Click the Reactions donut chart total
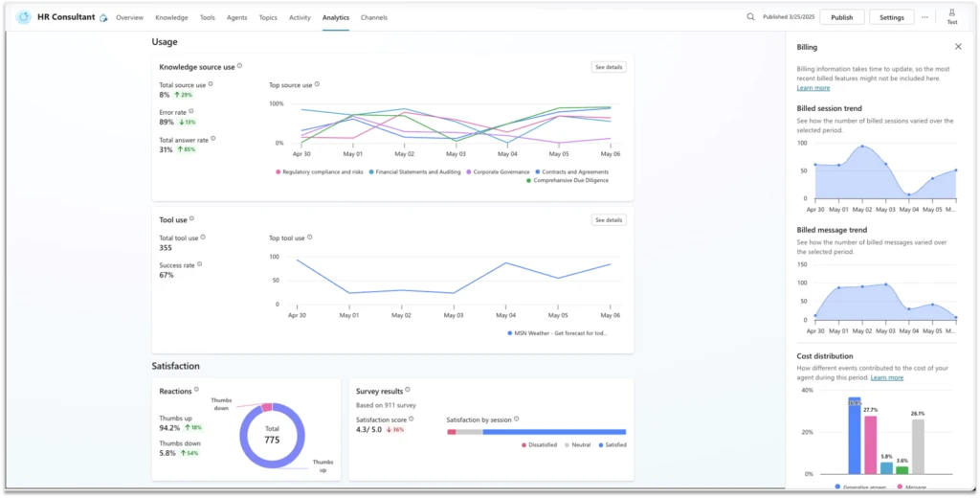980x498 pixels. tap(271, 437)
